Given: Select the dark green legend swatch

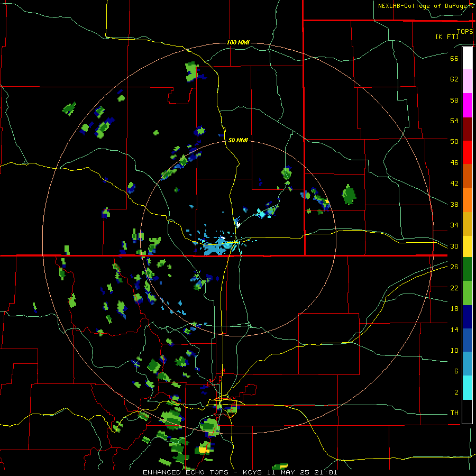Looking at the screenshot, I should point(467,269).
